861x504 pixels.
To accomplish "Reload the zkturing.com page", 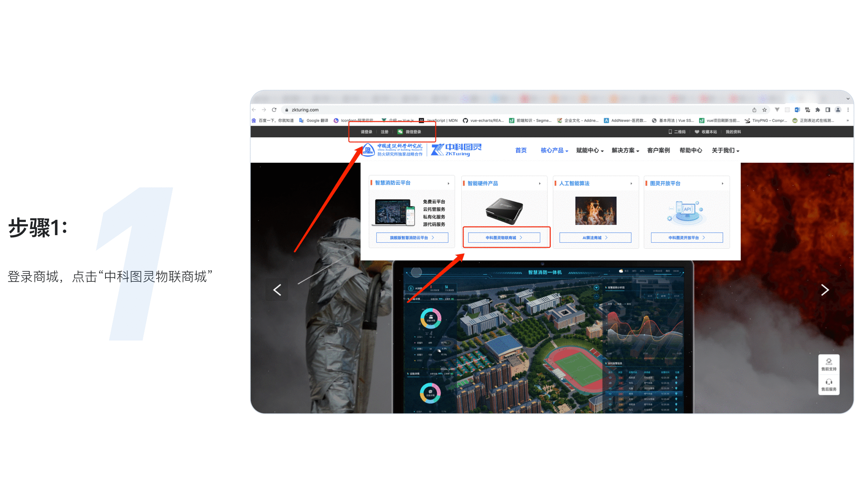I will (x=274, y=110).
